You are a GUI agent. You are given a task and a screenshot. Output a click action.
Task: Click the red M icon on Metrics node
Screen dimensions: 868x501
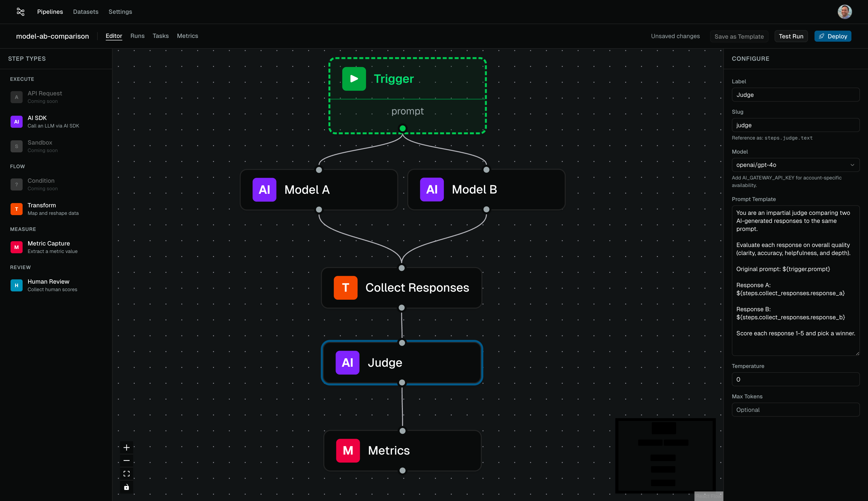point(347,450)
